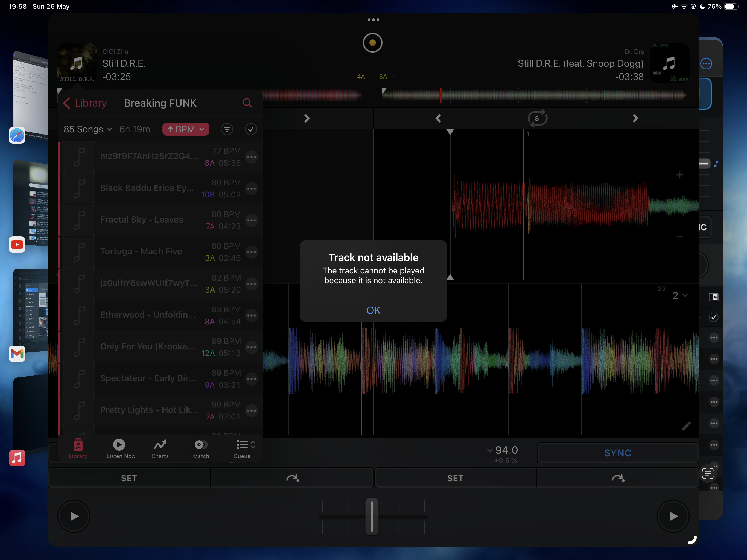Click the record button at top center
Screen dimensions: 747x560
click(x=372, y=43)
